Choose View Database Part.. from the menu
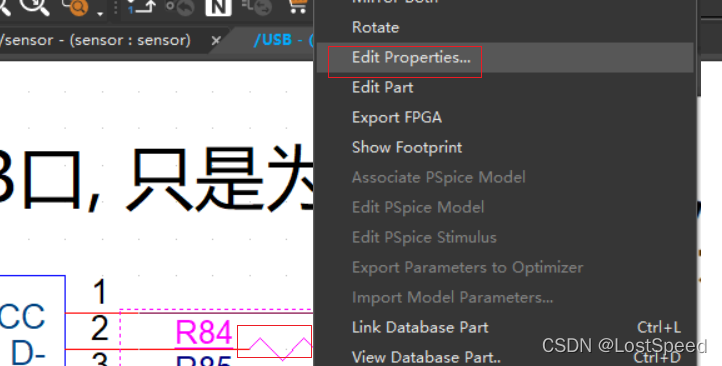 click(505, 357)
